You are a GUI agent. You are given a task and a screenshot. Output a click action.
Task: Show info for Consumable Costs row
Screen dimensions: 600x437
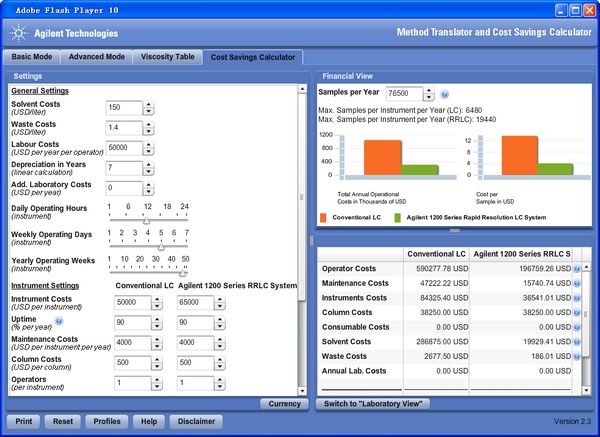(x=577, y=327)
